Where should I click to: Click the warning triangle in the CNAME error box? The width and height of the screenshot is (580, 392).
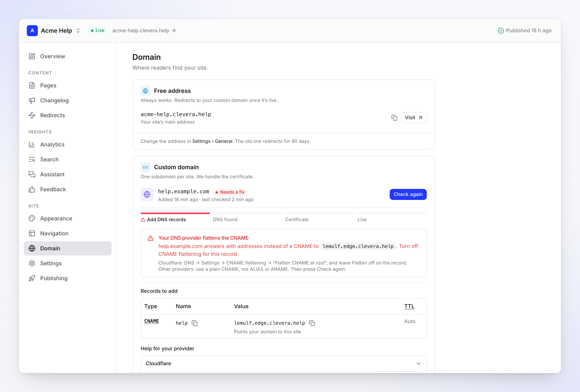(x=151, y=238)
